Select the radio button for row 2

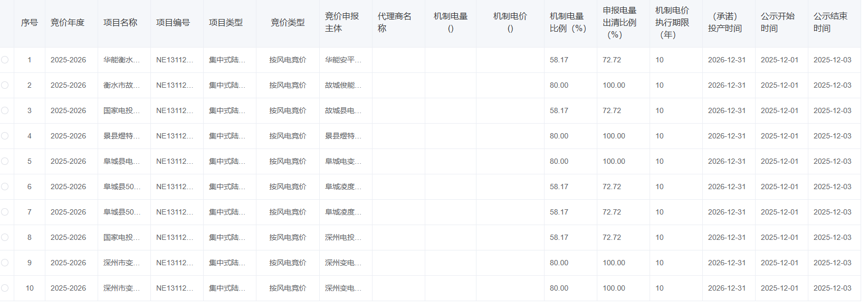click(x=5, y=85)
